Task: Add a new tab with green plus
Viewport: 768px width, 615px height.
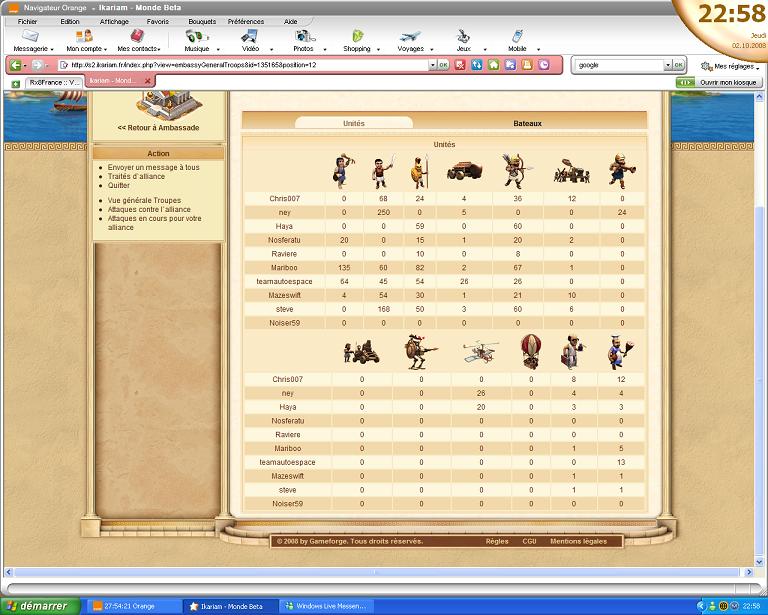Action: coord(16,84)
